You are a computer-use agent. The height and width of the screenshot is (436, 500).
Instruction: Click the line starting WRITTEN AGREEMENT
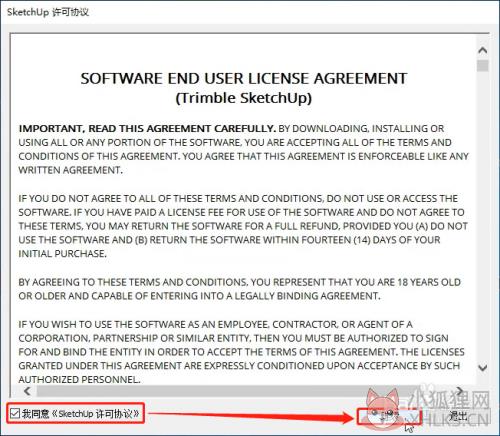pos(71,170)
